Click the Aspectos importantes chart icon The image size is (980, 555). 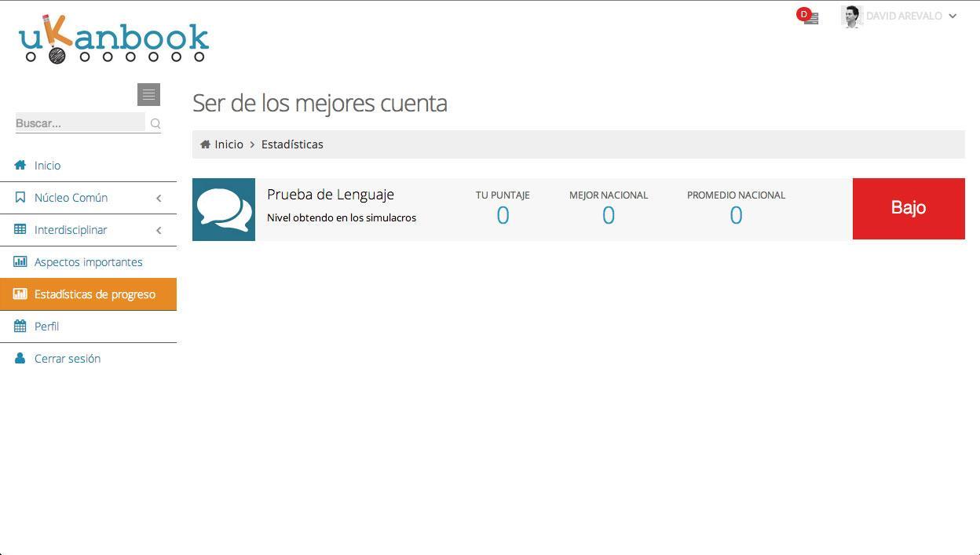[x=20, y=261]
